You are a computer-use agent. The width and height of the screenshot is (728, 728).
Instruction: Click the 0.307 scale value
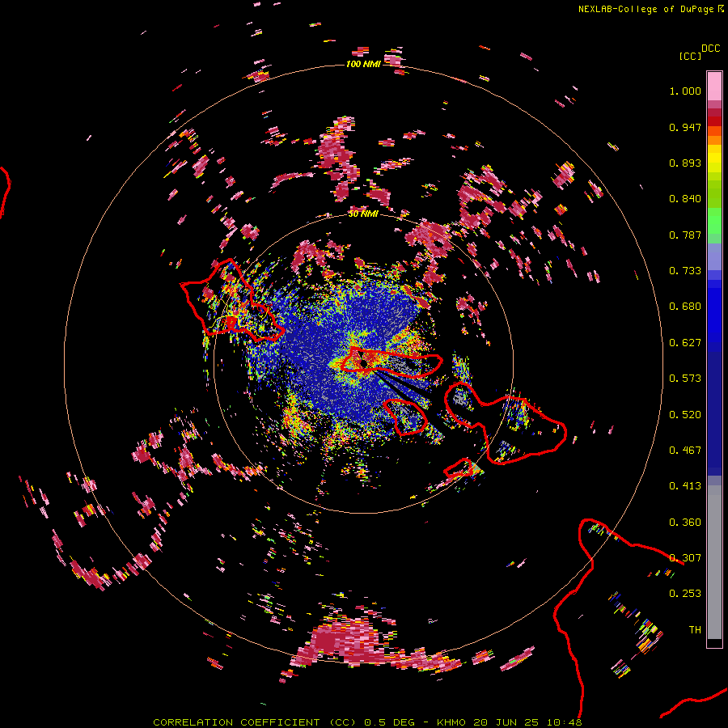click(685, 558)
